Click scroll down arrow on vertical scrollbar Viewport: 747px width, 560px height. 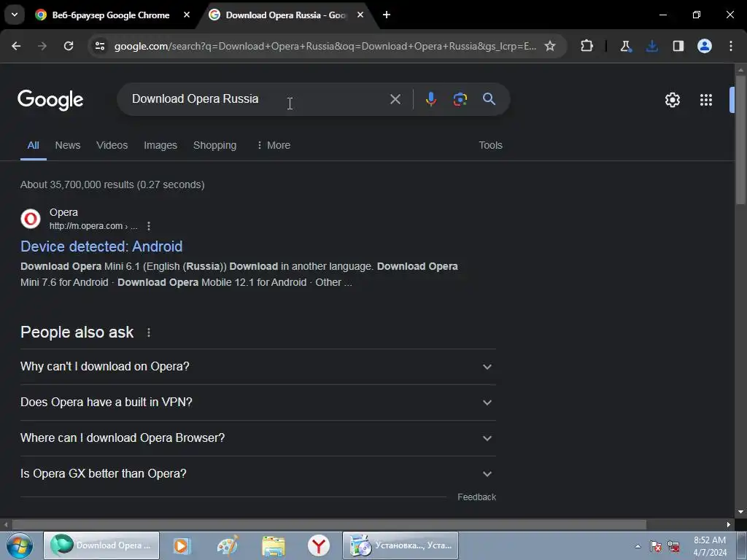click(740, 512)
